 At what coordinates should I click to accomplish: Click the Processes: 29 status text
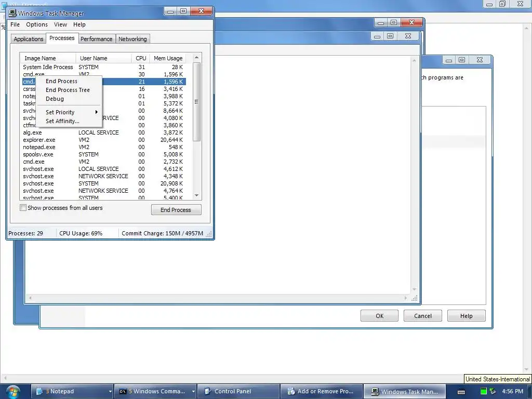pos(26,233)
